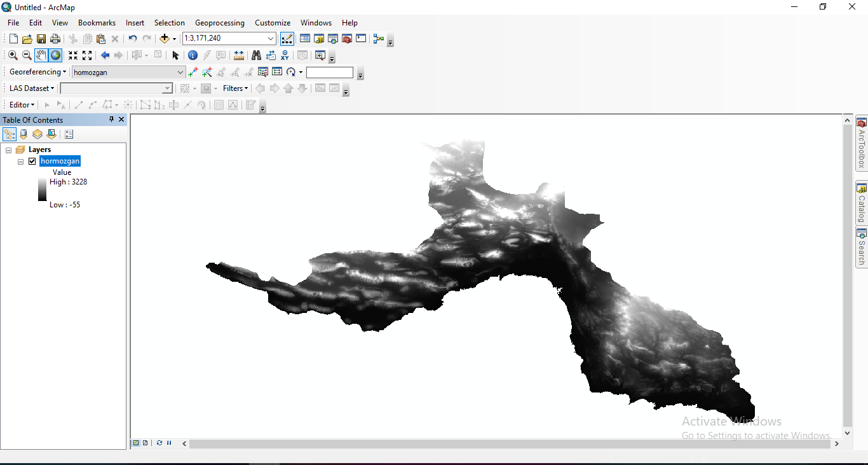The width and height of the screenshot is (868, 465).
Task: Open the Measure ruler tool
Action: pos(239,55)
